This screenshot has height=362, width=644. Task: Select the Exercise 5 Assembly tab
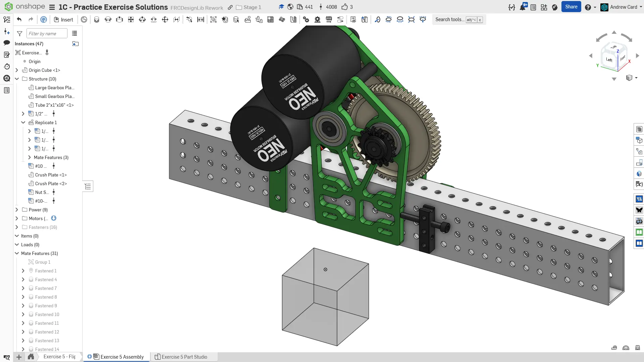pyautogui.click(x=122, y=357)
